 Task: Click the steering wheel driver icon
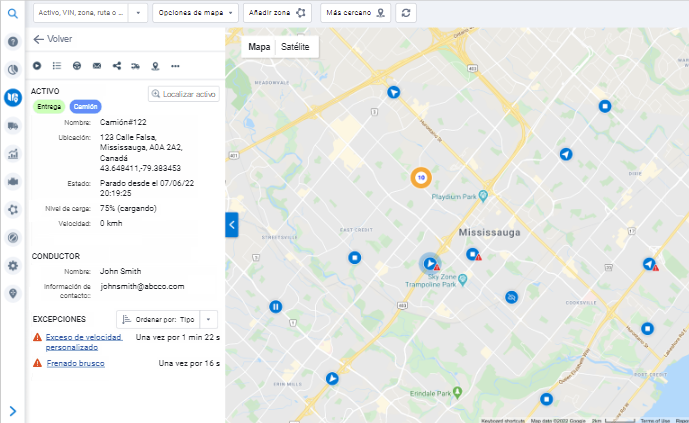[77, 66]
